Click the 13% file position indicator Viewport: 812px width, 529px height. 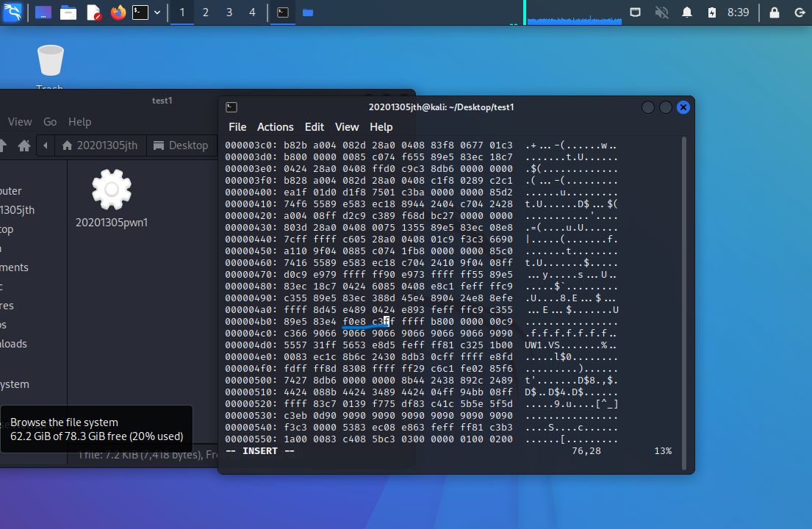pyautogui.click(x=663, y=451)
